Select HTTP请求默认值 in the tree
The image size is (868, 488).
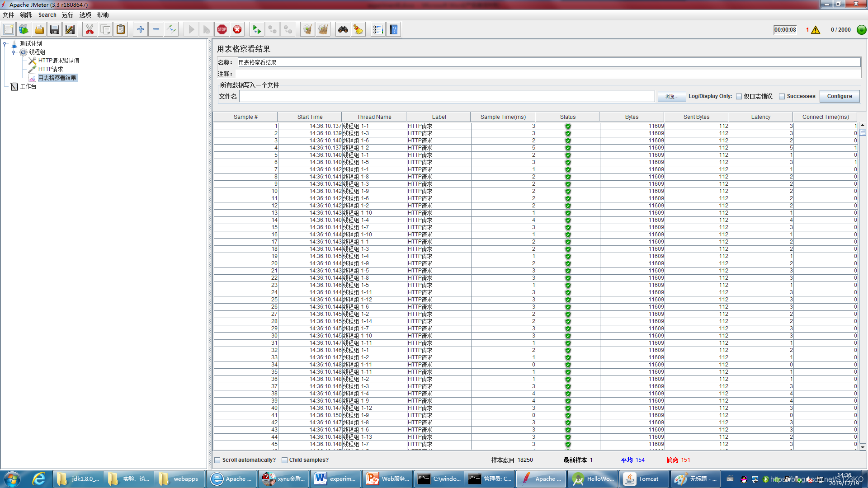pyautogui.click(x=58, y=61)
